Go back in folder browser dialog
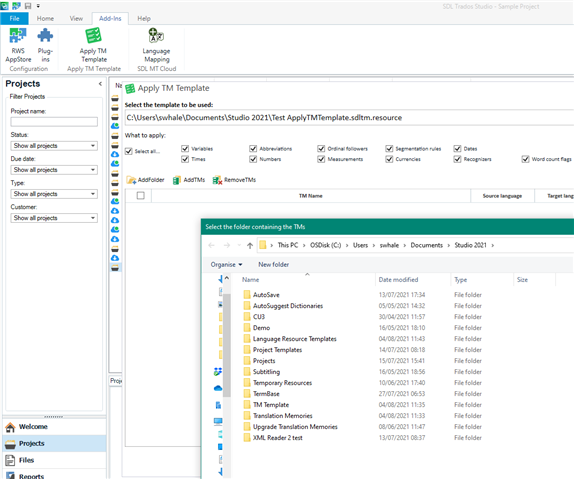This screenshot has width=574, height=479. [x=211, y=245]
